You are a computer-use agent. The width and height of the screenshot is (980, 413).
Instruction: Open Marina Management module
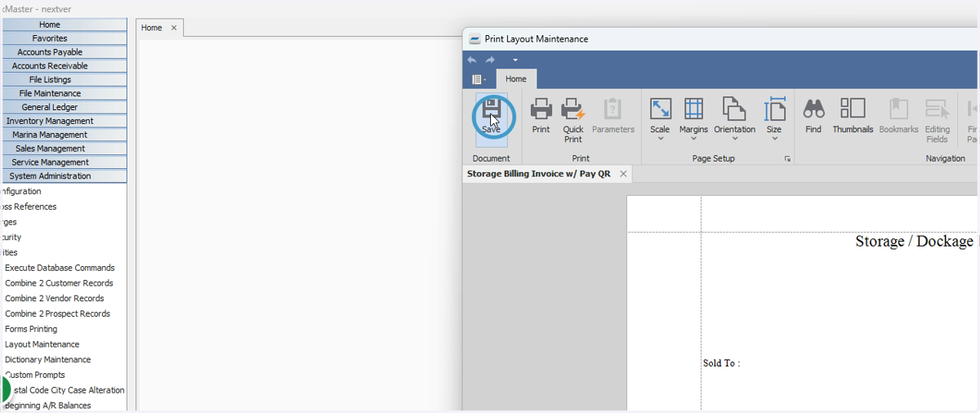[65, 135]
